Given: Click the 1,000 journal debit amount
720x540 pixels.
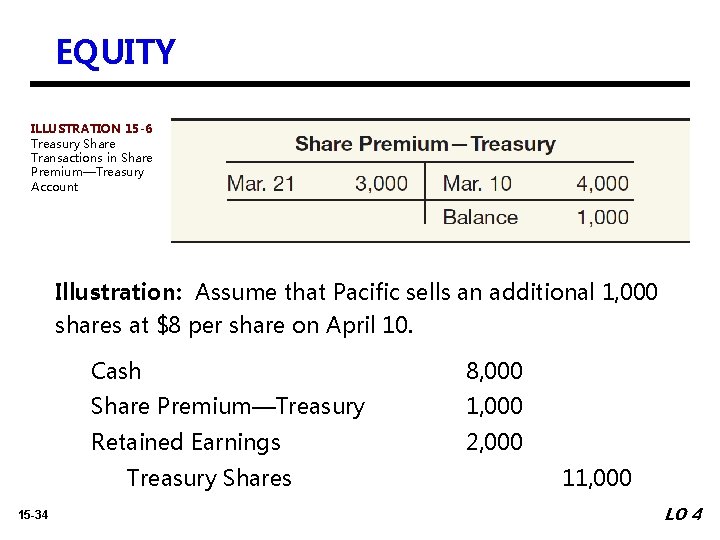Looking at the screenshot, I should [494, 407].
